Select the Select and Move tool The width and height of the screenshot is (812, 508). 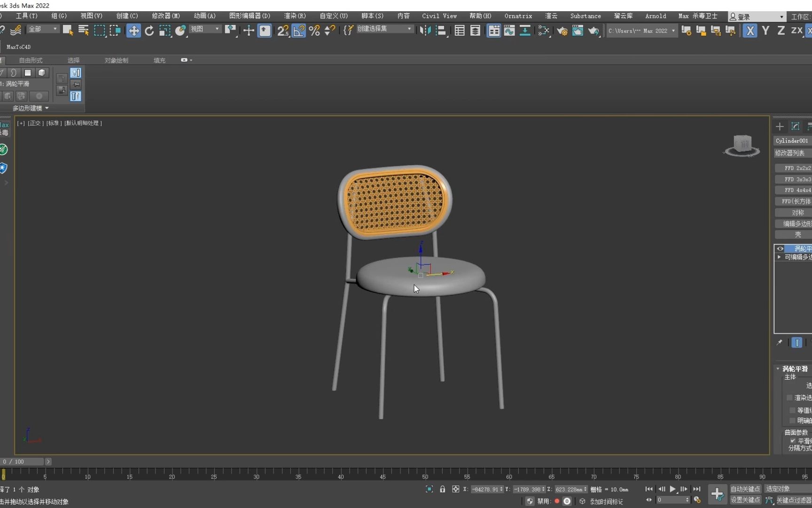(134, 31)
